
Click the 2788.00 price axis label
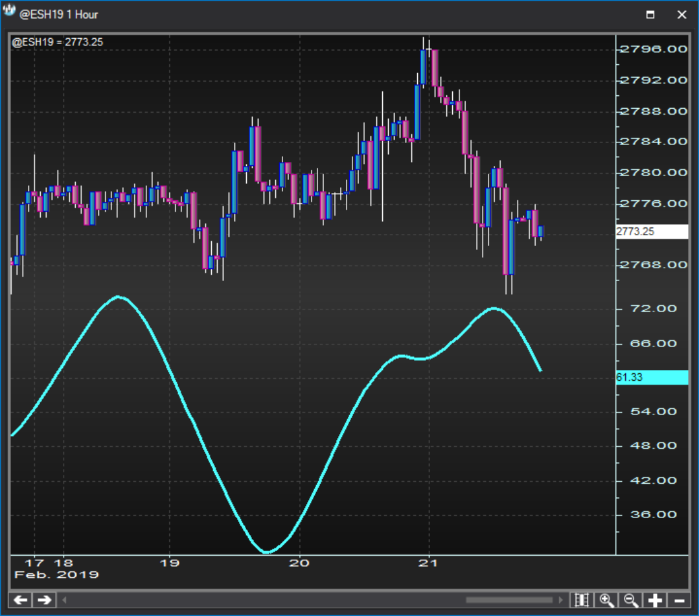click(654, 111)
